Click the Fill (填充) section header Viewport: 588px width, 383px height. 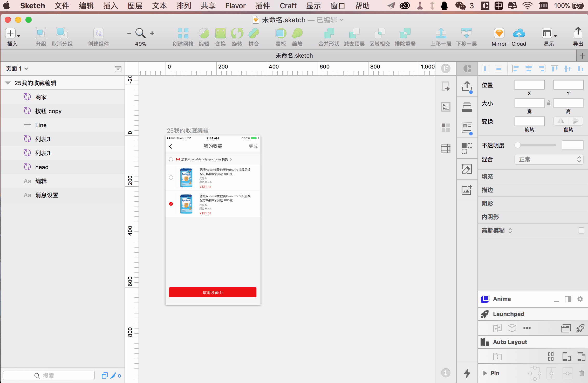point(533,176)
